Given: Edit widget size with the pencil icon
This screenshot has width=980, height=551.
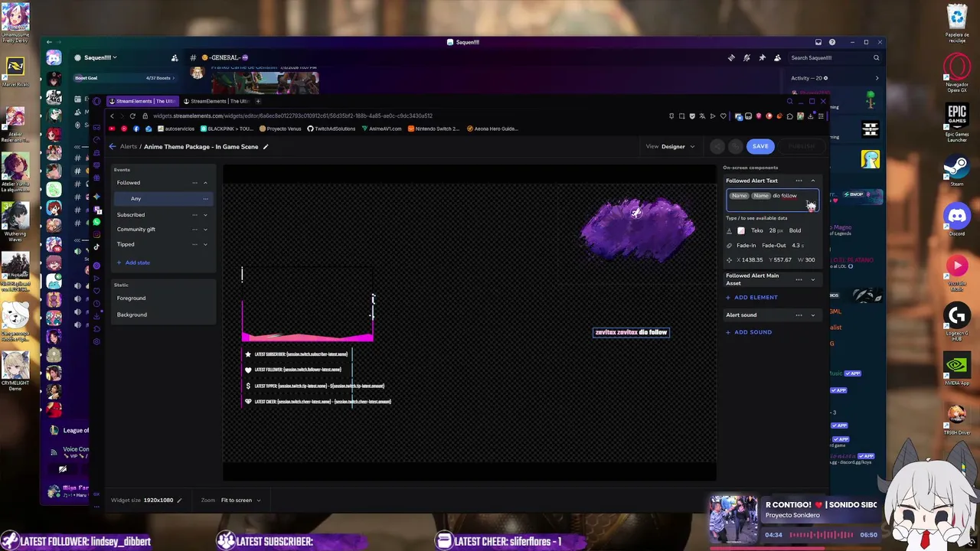Looking at the screenshot, I should 179,500.
